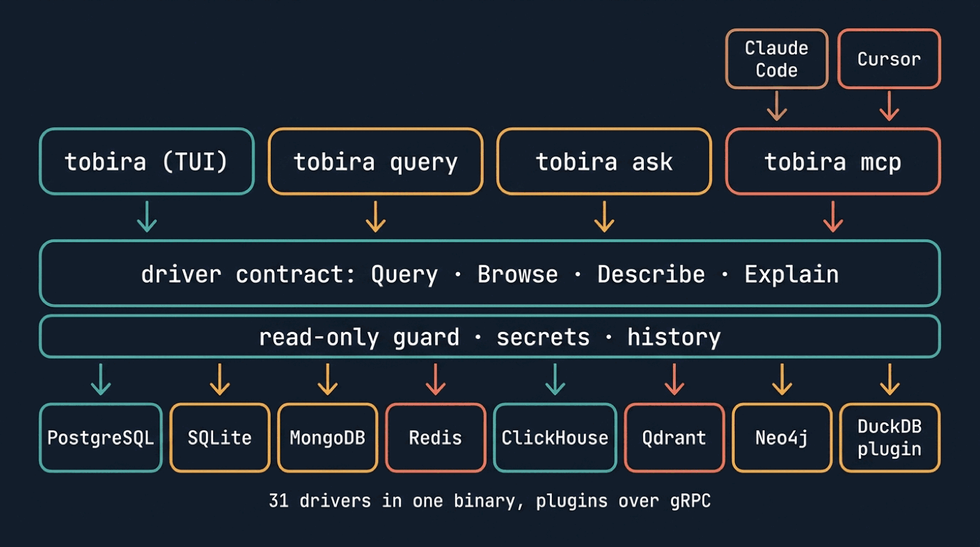Image resolution: width=980 pixels, height=547 pixels.
Task: Click the tobira ask box
Action: (x=604, y=161)
